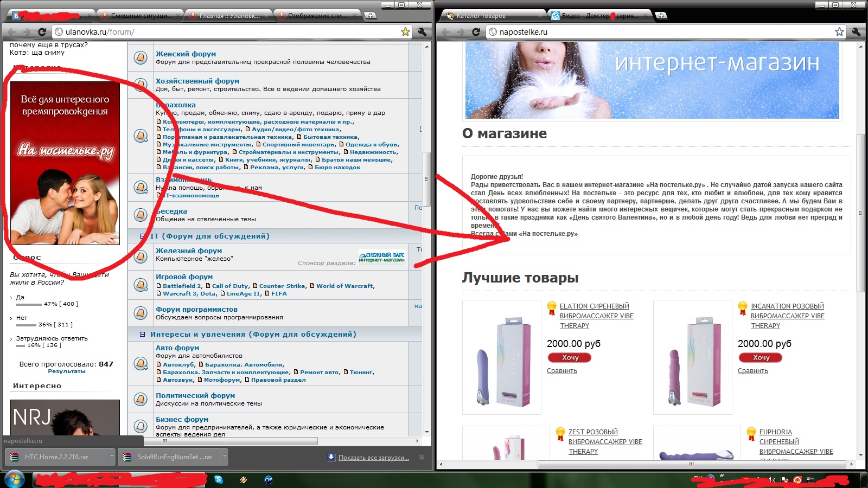The height and width of the screenshot is (488, 868).
Task: Click the Авто форум folder icon
Action: pyautogui.click(x=141, y=364)
